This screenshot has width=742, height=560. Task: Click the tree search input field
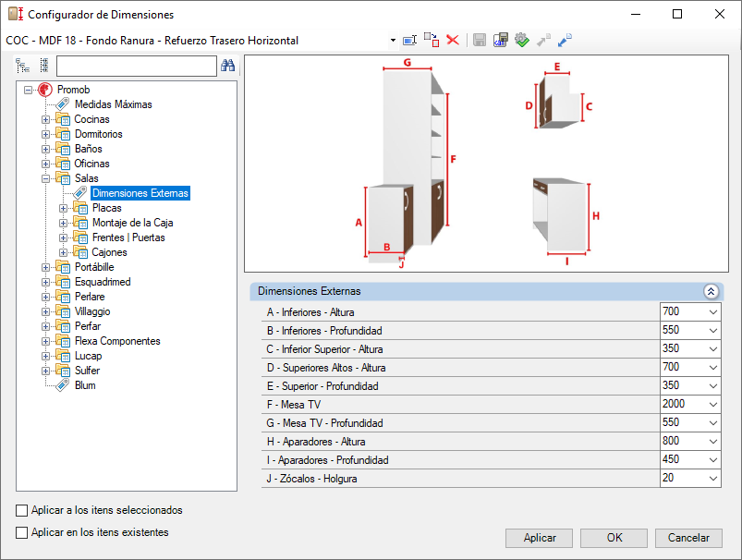point(136,66)
